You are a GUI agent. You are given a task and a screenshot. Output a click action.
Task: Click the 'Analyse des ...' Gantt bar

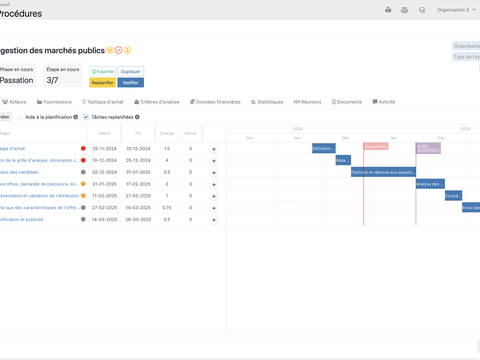[x=430, y=184]
